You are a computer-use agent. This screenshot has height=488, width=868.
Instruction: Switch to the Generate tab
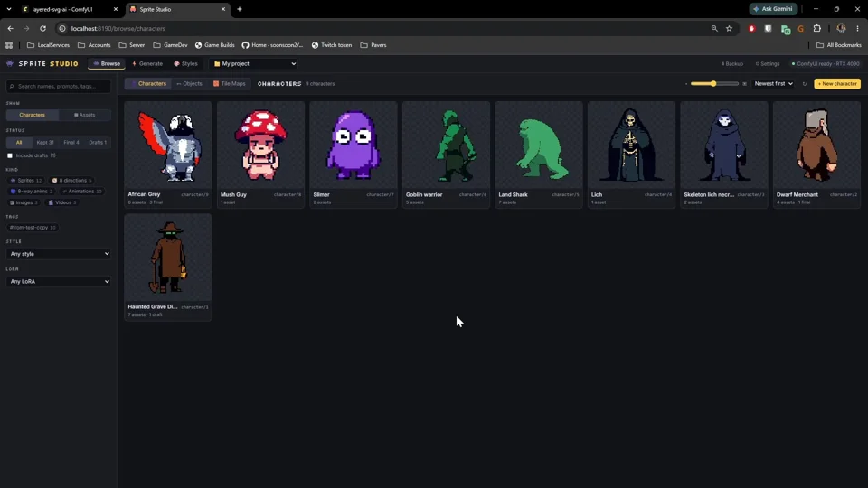tap(147, 63)
